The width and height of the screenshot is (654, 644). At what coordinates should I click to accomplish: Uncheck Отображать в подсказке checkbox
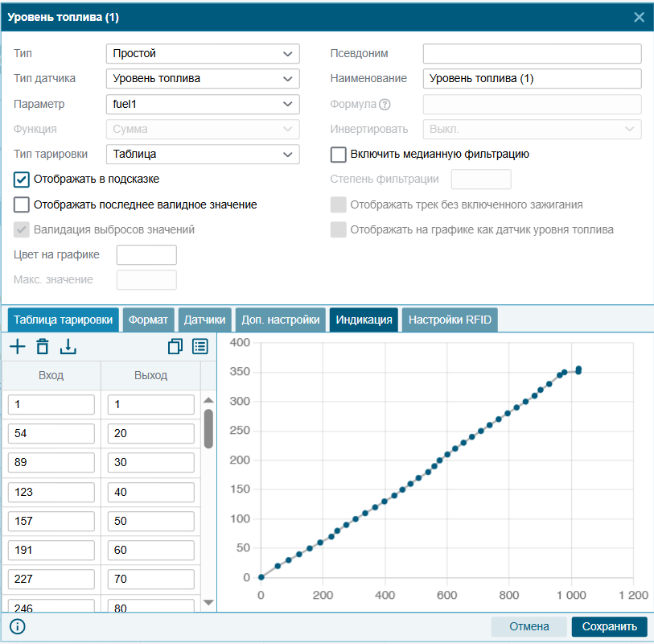(x=21, y=180)
